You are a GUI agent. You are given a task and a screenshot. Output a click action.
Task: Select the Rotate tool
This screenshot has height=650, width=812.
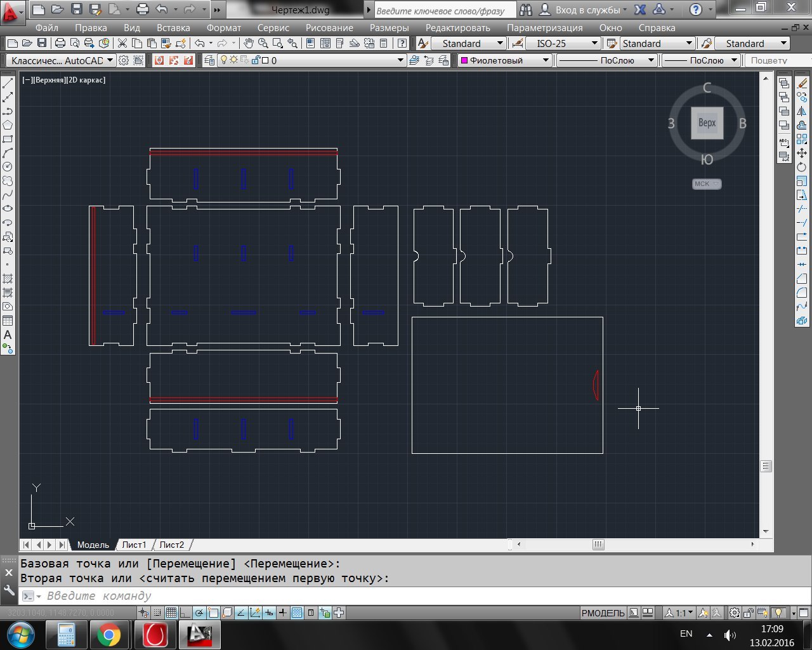click(x=802, y=167)
